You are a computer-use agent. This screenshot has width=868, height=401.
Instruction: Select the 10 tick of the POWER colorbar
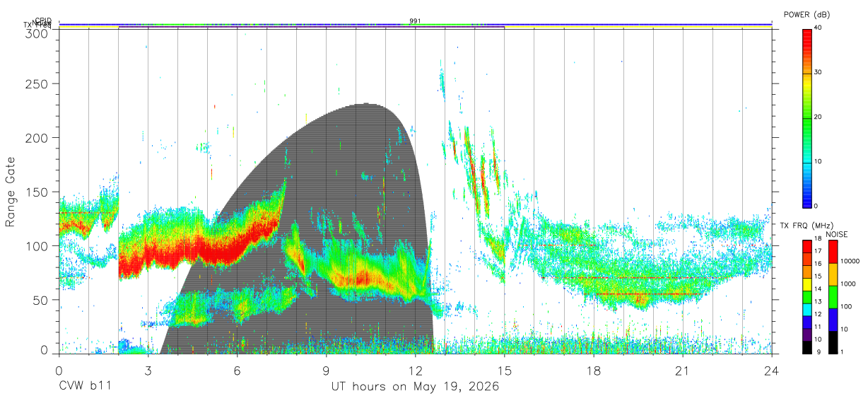coord(819,161)
